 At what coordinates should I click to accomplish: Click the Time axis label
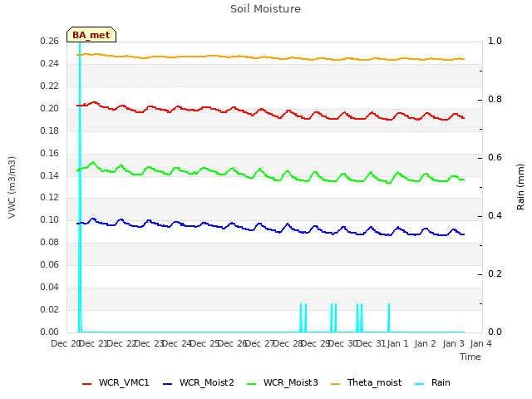(470, 357)
